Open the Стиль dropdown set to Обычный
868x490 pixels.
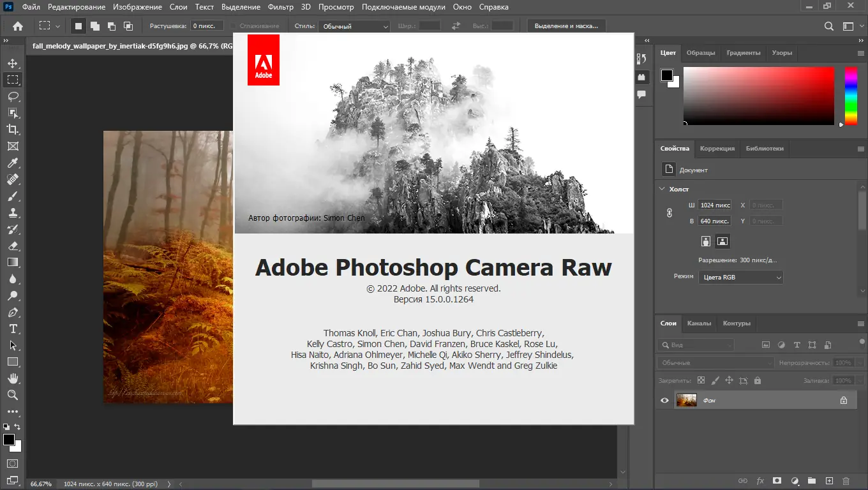[354, 26]
